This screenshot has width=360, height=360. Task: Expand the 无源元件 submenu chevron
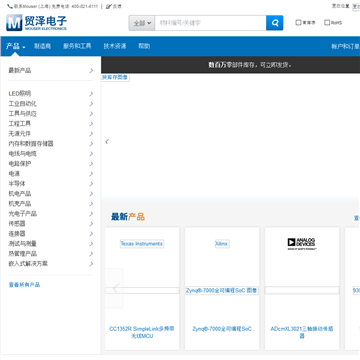click(x=91, y=134)
